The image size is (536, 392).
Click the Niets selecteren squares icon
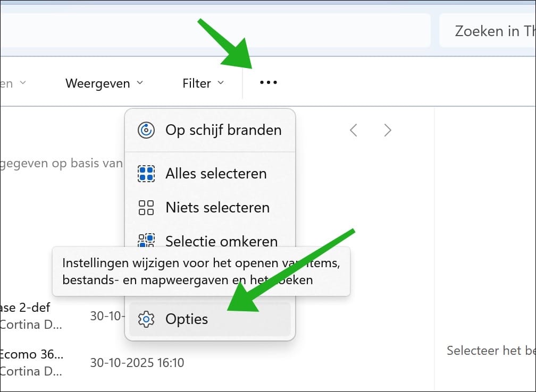click(x=145, y=207)
